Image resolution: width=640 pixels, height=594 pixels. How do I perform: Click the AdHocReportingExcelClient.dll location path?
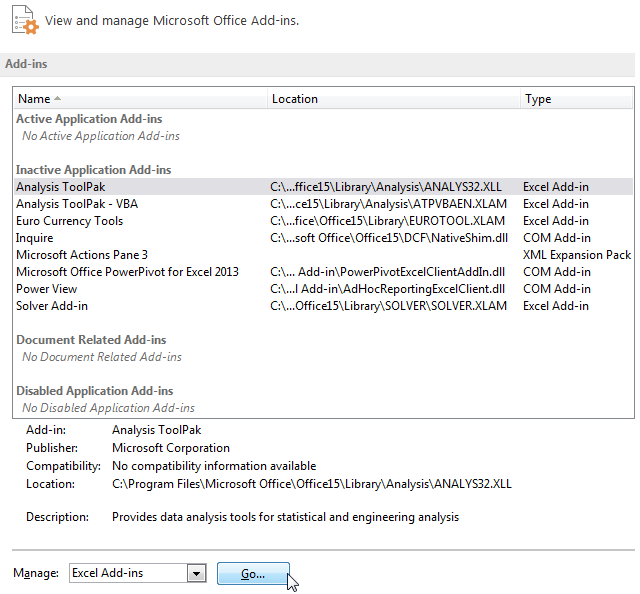coord(387,289)
